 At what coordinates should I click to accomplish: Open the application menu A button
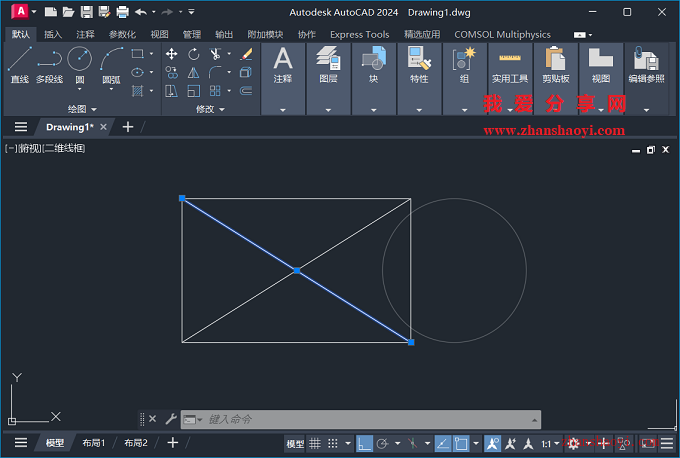pos(20,12)
